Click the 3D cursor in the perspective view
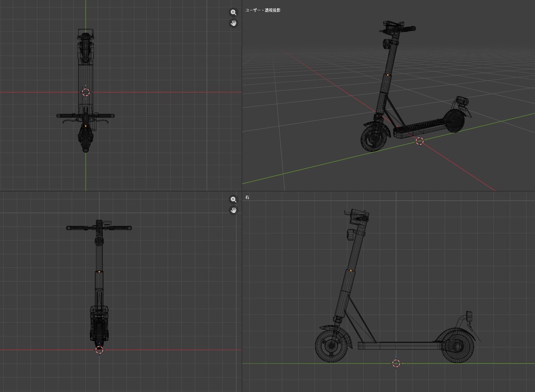 click(x=420, y=141)
